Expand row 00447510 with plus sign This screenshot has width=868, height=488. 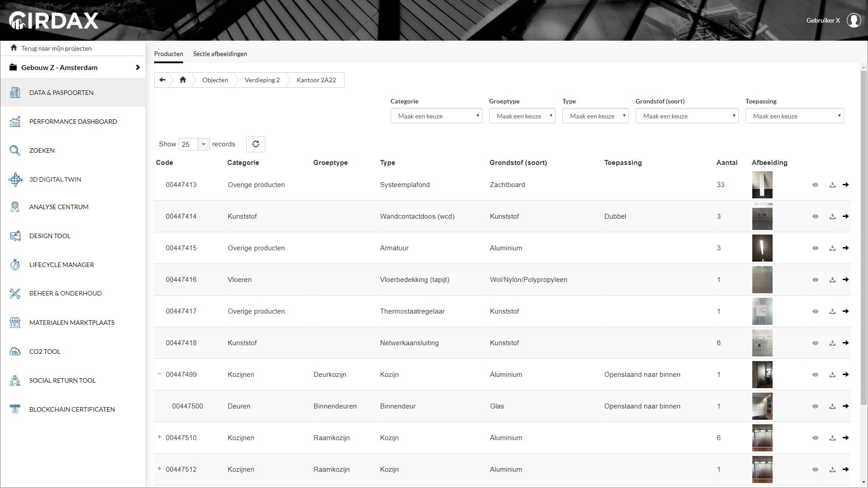tap(159, 437)
